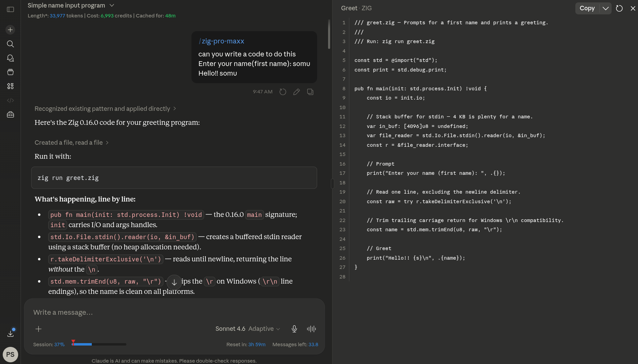Screen dimensions: 638x364
Task: Jump to bottom with down arrow button
Action: coord(174,282)
